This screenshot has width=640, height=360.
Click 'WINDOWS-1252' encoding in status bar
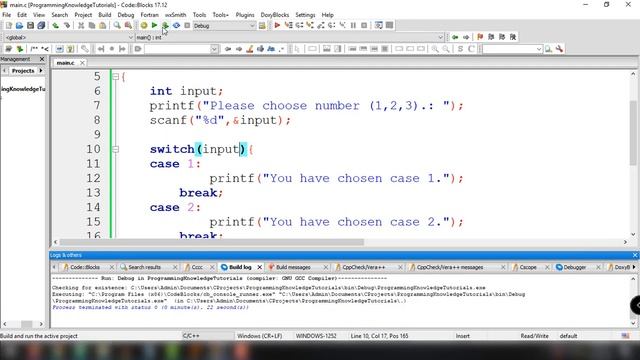(316, 336)
